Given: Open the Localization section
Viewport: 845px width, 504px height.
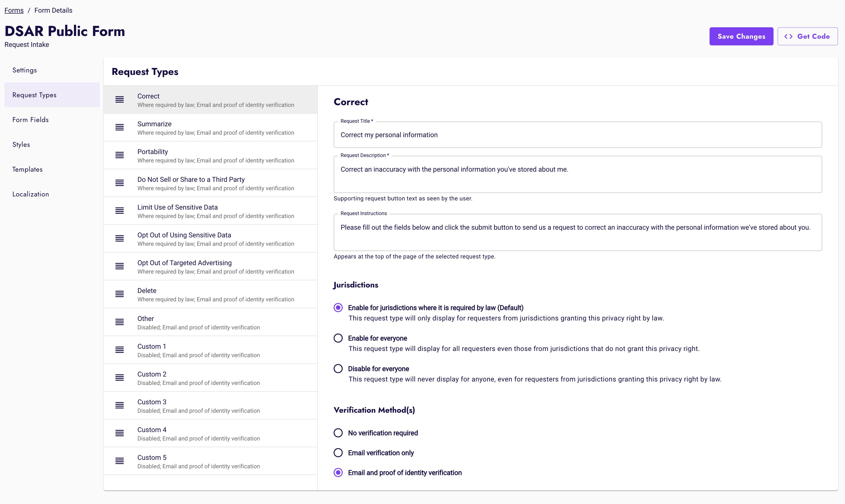Looking at the screenshot, I should (x=52, y=194).
